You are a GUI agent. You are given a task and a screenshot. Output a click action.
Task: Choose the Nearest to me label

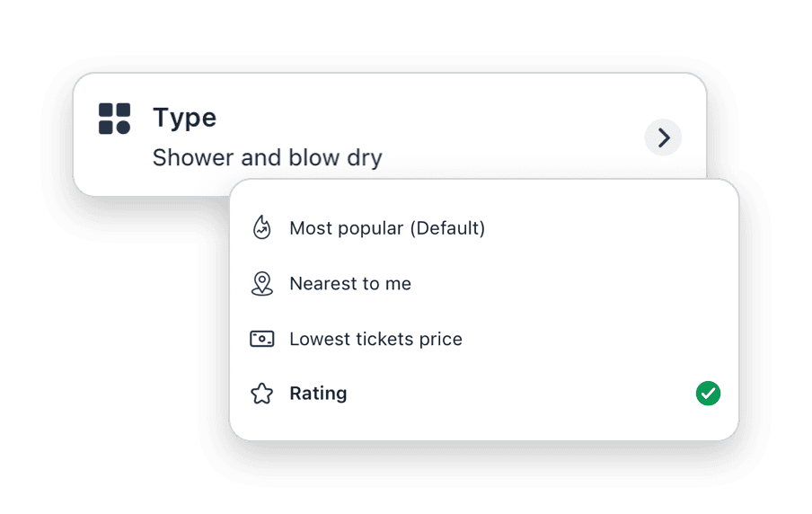pos(350,284)
